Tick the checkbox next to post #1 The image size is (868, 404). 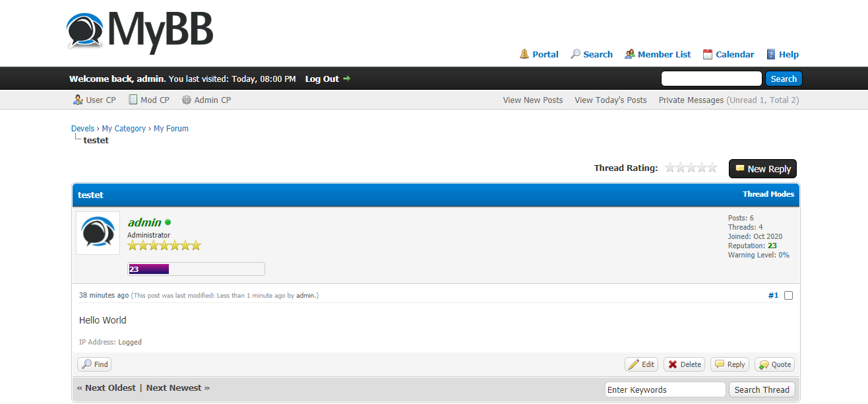pyautogui.click(x=788, y=296)
